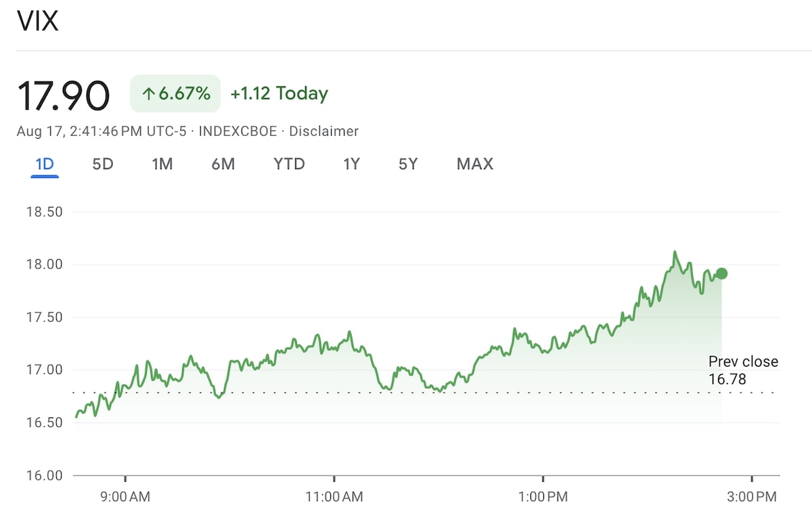812x525 pixels.
Task: Click the VIX ticker title
Action: pyautogui.click(x=37, y=20)
